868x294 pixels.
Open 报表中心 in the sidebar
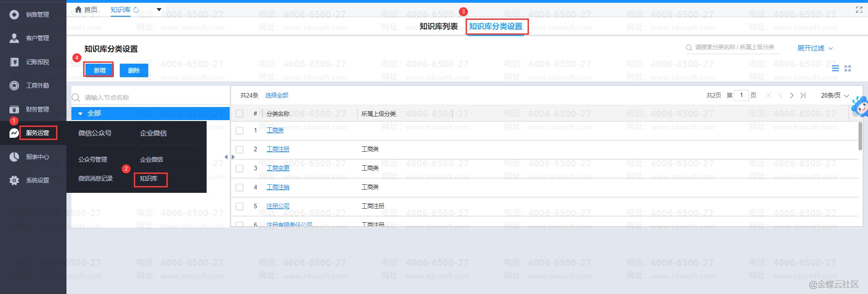tap(37, 157)
